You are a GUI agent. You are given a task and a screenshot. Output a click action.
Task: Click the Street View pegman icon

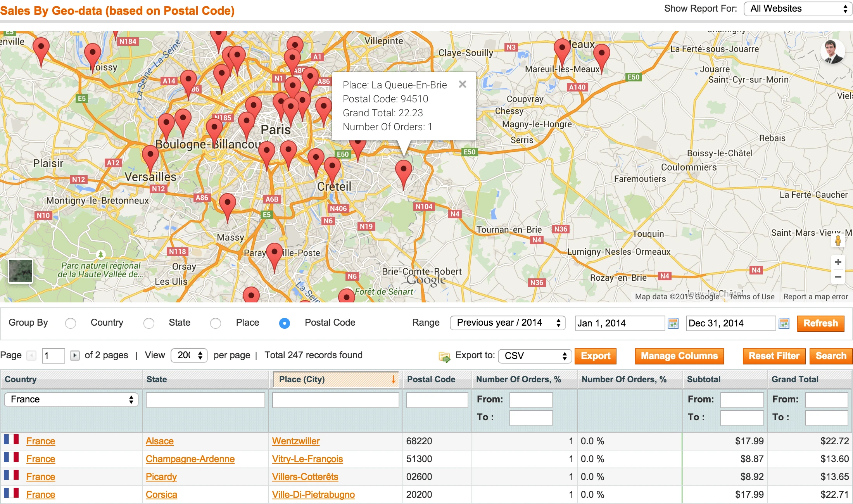pyautogui.click(x=838, y=241)
